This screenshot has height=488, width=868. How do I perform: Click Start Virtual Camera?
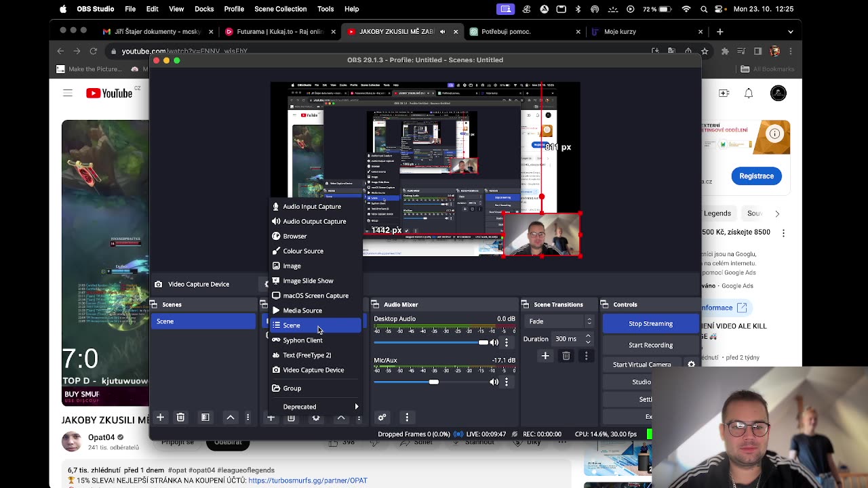tap(642, 365)
